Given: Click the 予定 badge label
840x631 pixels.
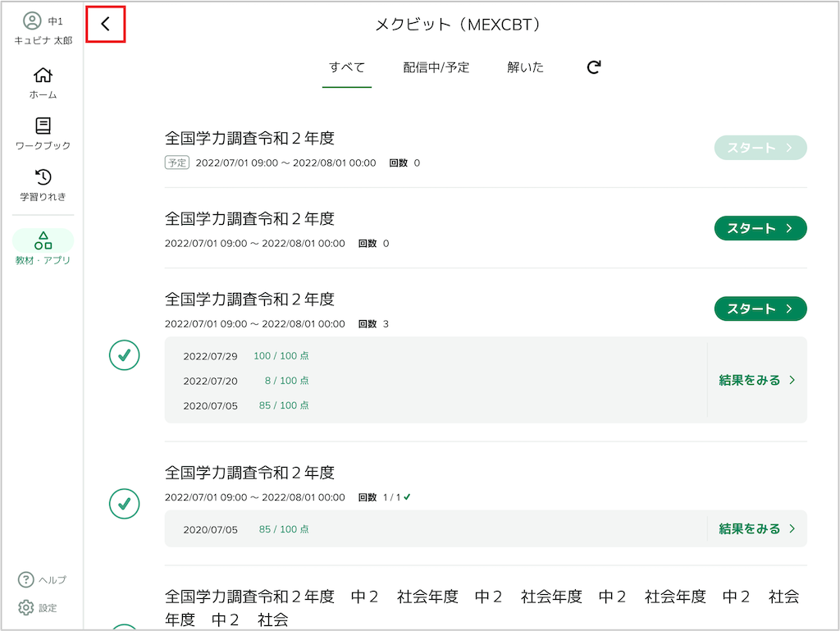Looking at the screenshot, I should [x=177, y=162].
